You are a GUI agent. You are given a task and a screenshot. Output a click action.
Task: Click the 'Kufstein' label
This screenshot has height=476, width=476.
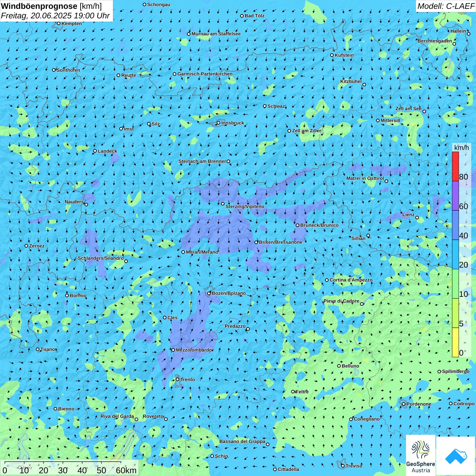pyautogui.click(x=344, y=55)
